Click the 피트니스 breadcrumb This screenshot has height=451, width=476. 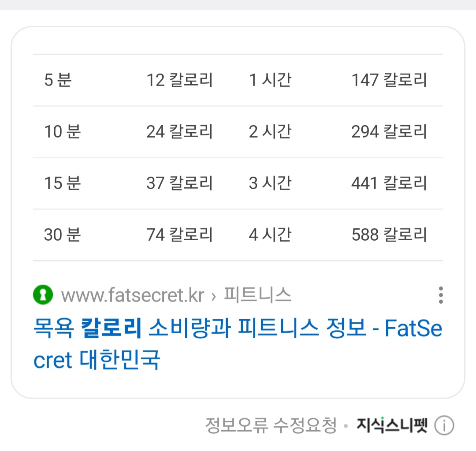point(258,294)
